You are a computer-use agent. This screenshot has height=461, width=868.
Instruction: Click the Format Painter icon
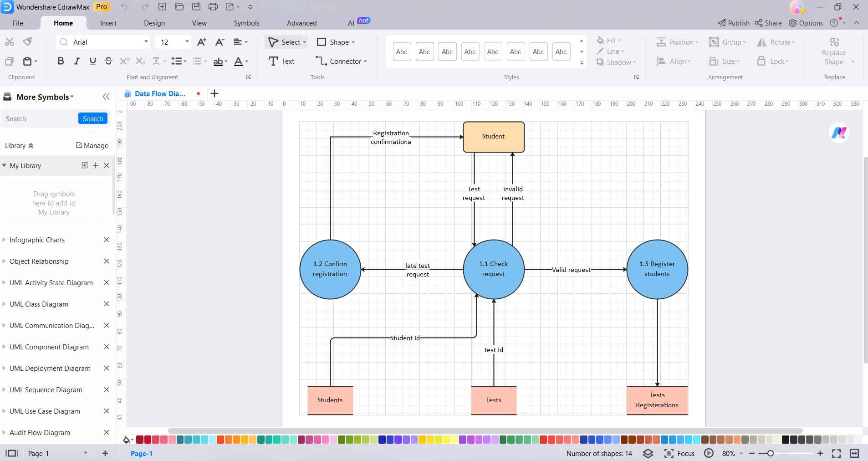click(x=28, y=42)
